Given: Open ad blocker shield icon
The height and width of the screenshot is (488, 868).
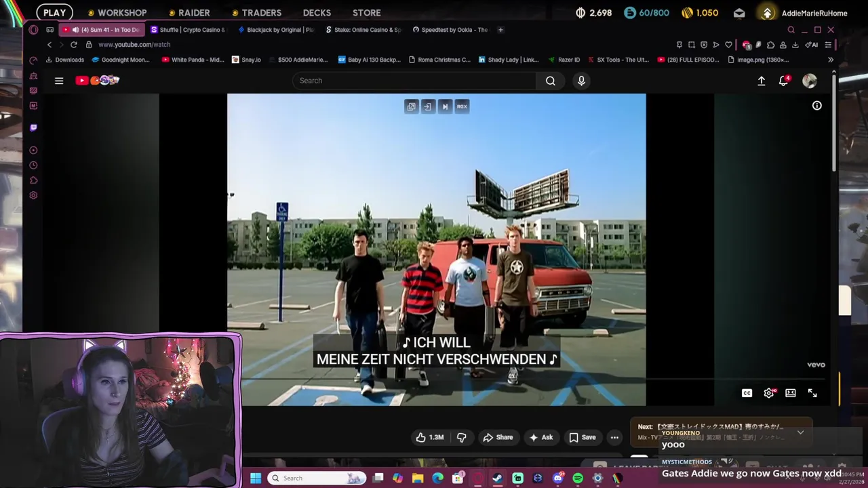Looking at the screenshot, I should point(704,45).
